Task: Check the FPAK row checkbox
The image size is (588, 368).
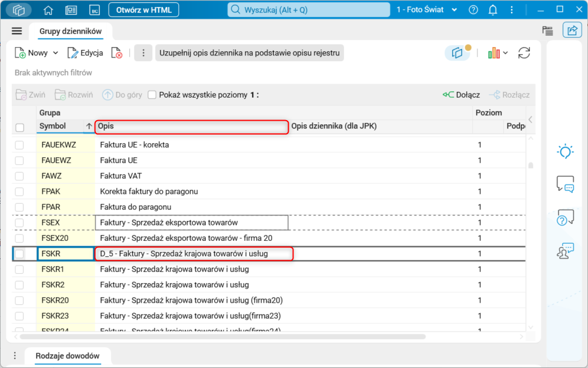Action: click(19, 191)
